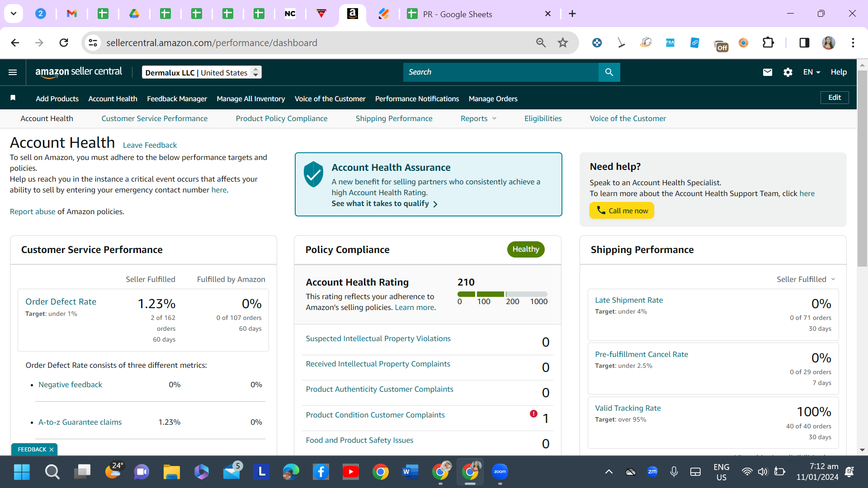Open YouTube from the taskbar
This screenshot has height=488, width=868.
[x=351, y=472]
